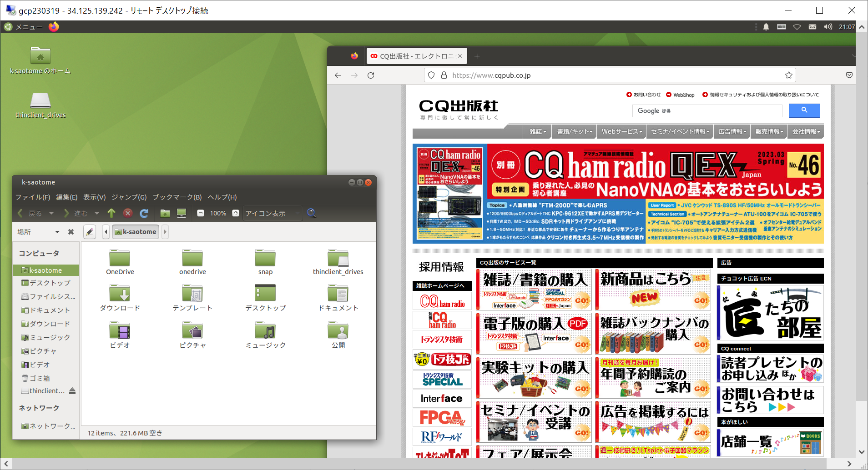
Task: Go back in Firefox
Action: click(338, 75)
